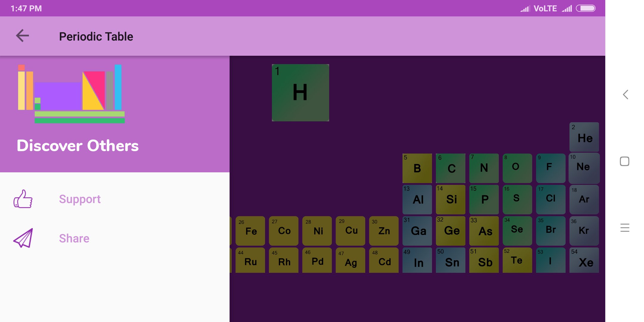Select the Hydrogen element tile

point(300,92)
